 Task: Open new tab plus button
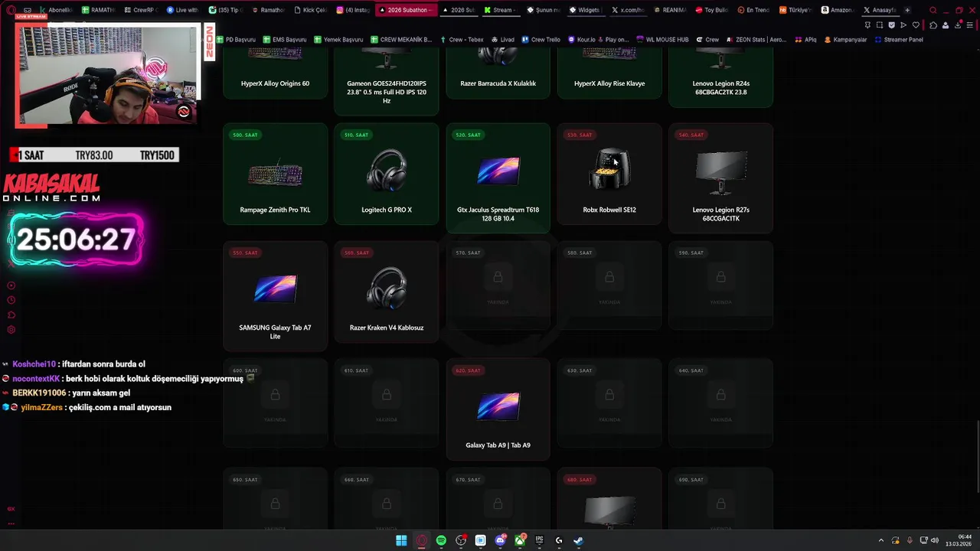907,10
